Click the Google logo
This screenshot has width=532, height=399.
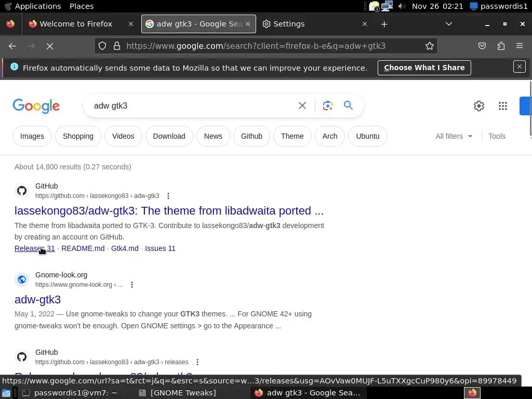36,106
